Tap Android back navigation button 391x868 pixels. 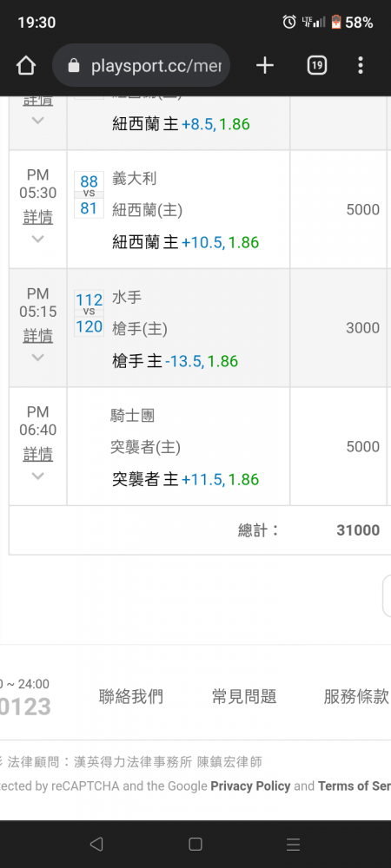96,845
